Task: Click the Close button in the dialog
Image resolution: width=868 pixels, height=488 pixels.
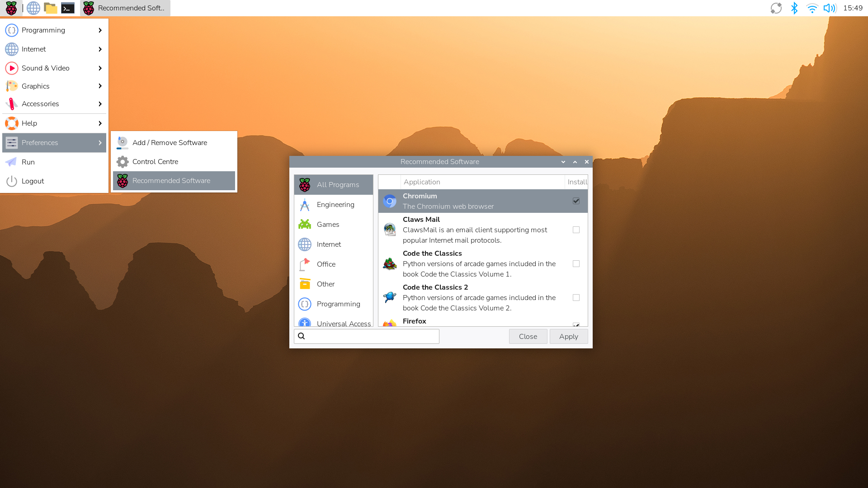Action: pos(528,337)
